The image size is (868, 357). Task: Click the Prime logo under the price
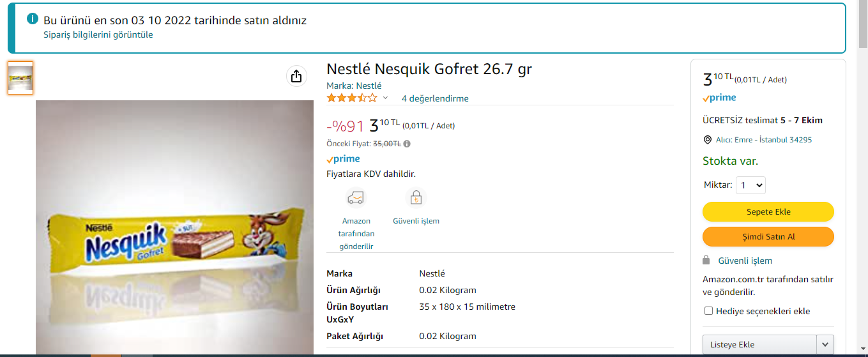pyautogui.click(x=343, y=159)
